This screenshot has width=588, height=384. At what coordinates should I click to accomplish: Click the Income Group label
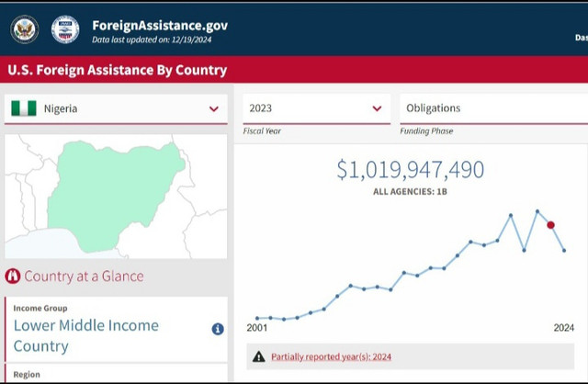40,309
